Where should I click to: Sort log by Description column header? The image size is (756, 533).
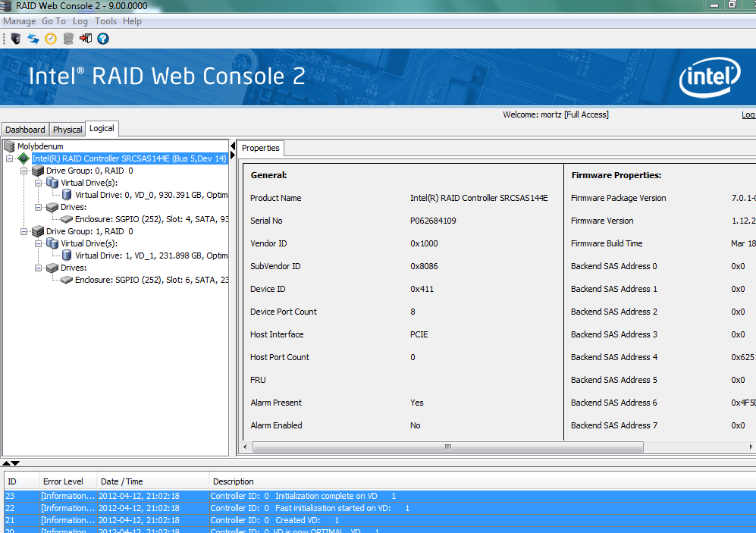coord(482,481)
